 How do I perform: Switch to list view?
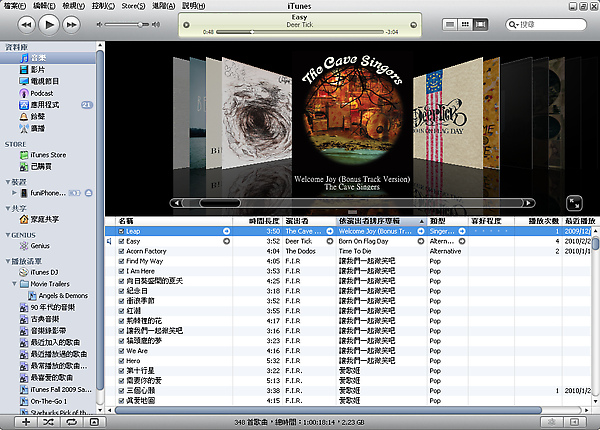pyautogui.click(x=450, y=25)
